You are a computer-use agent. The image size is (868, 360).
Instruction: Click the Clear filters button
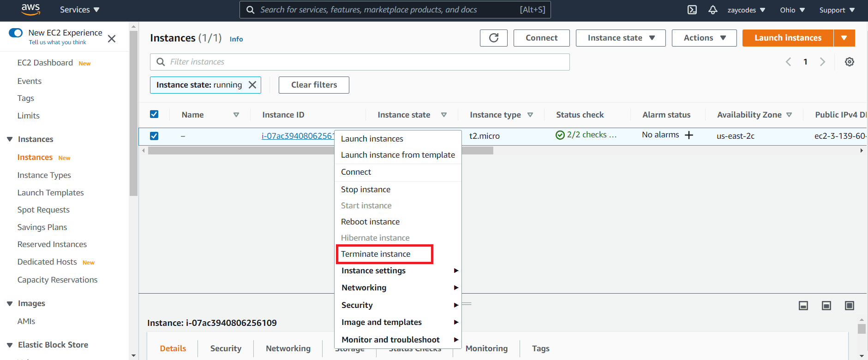coord(314,85)
